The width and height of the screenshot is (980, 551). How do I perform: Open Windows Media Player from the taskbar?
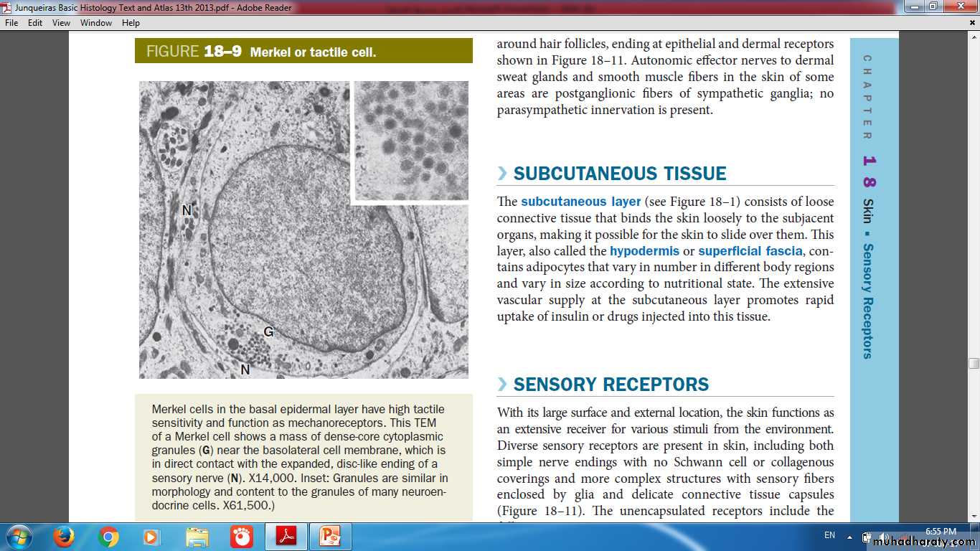[x=151, y=537]
